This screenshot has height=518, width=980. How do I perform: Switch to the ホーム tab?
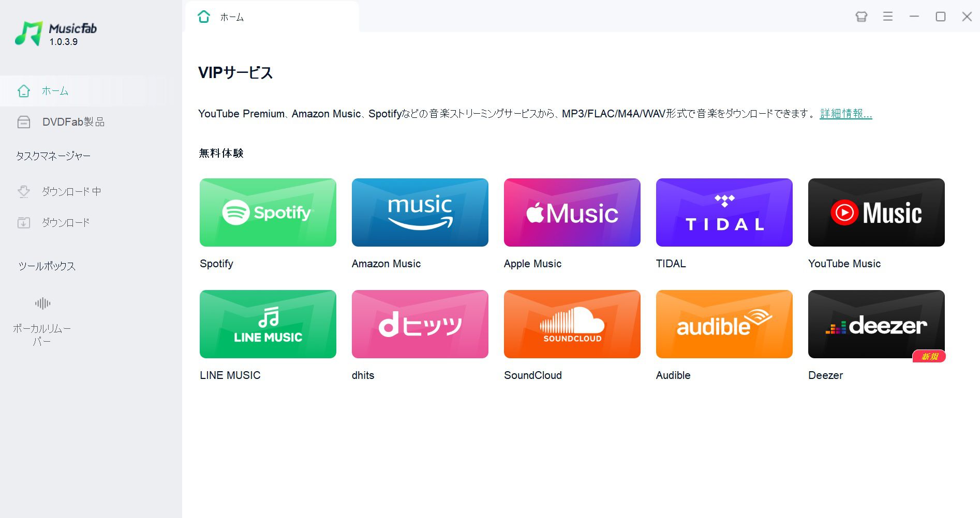(x=272, y=17)
